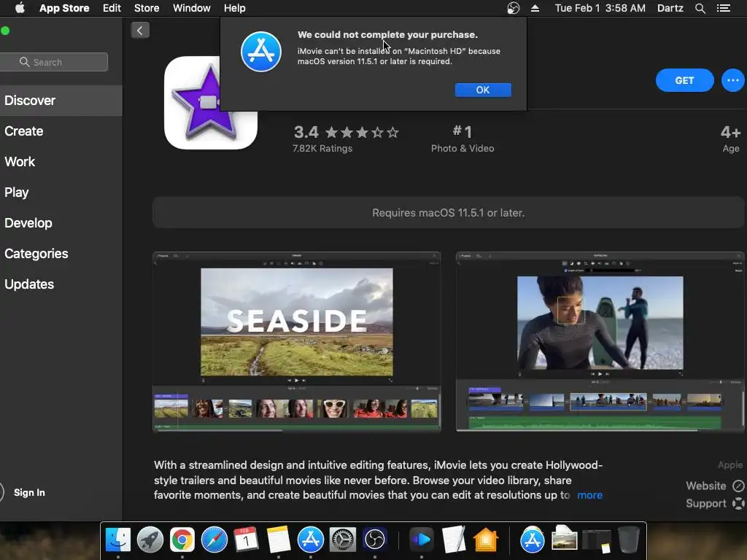The width and height of the screenshot is (747, 560).
Task: Click the iMovie star app icon
Action: pyautogui.click(x=211, y=103)
